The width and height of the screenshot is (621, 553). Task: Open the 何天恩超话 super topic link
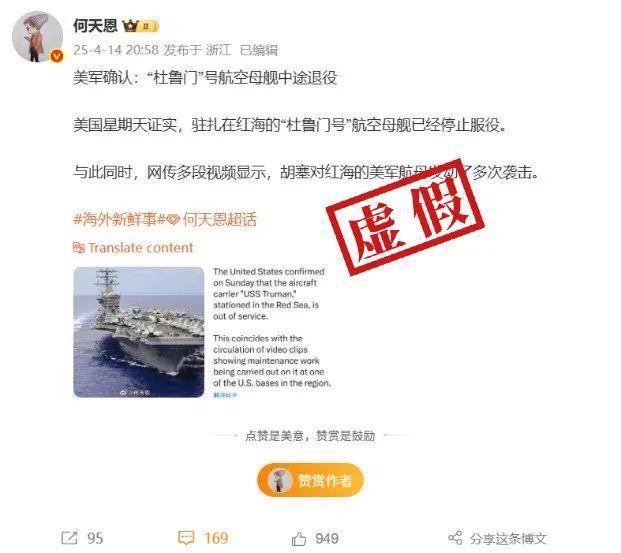(x=219, y=219)
